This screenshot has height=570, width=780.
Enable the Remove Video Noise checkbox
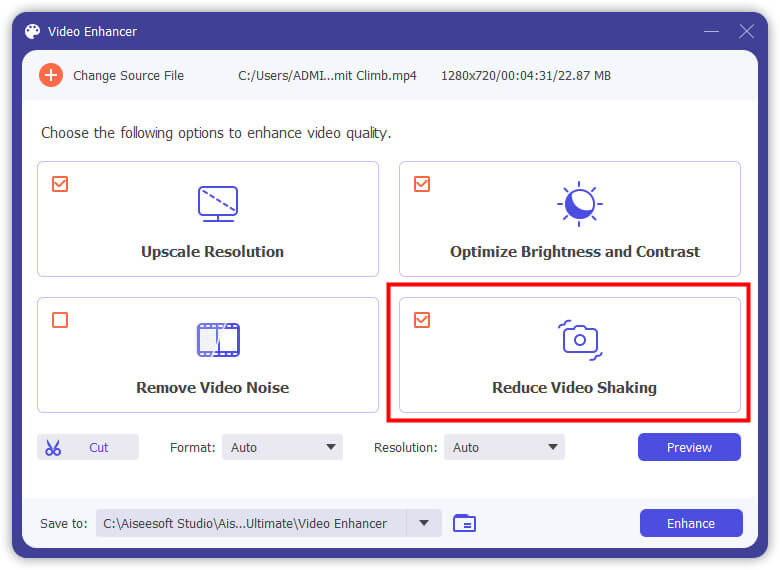tap(60, 320)
